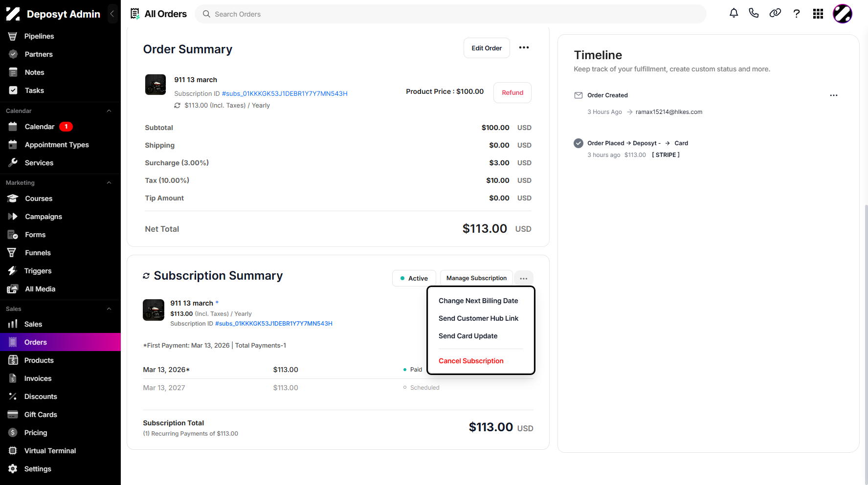Open Partners in sidebar

click(39, 54)
